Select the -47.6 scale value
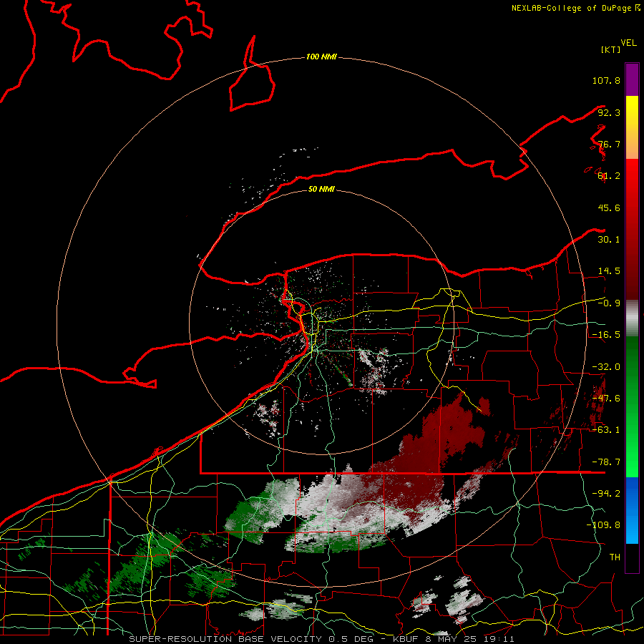Viewport: 644px width, 644px height. pos(606,399)
